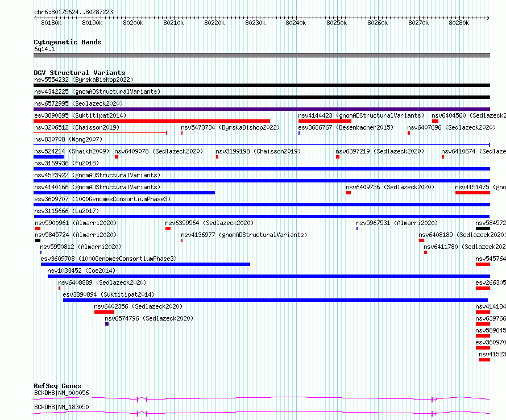Select the esv3609708 (1000GenomesConsortiumPhase3) label
The height and width of the screenshot is (420, 506).
pyautogui.click(x=109, y=259)
